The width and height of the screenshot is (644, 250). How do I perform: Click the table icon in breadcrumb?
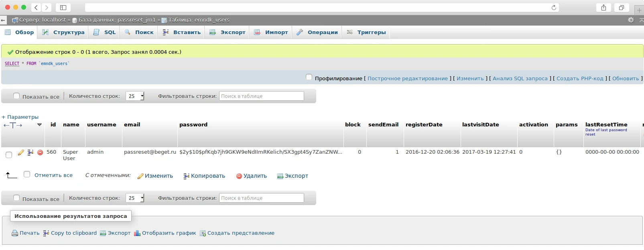click(x=164, y=20)
